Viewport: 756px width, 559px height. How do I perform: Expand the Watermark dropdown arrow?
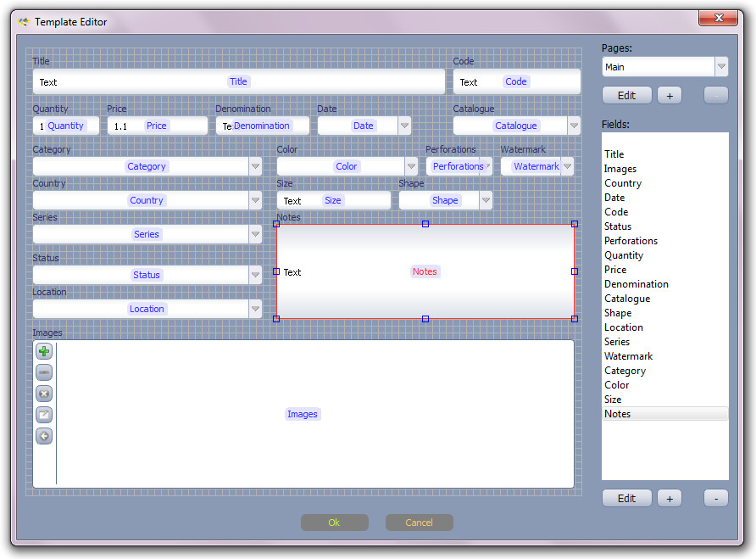click(x=568, y=166)
